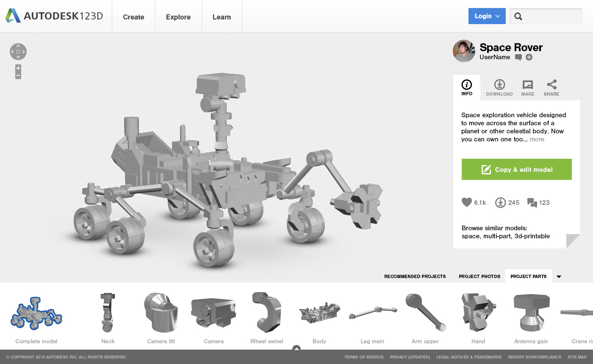The image size is (593, 364).
Task: Click the search input field
Action: (546, 16)
